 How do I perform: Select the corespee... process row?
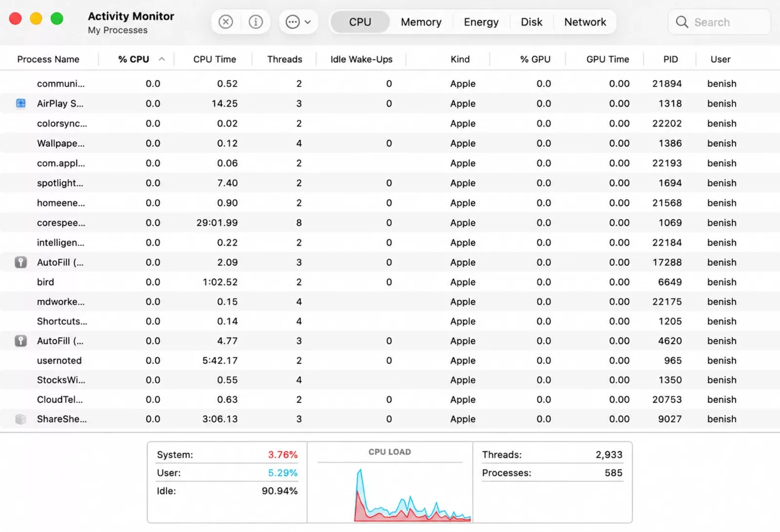[390, 222]
